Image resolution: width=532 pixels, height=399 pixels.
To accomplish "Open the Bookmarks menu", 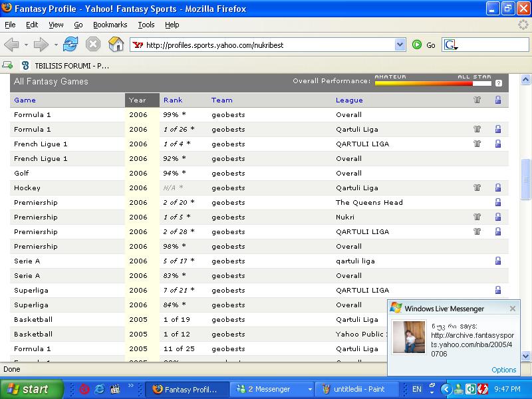I will pyautogui.click(x=110, y=25).
